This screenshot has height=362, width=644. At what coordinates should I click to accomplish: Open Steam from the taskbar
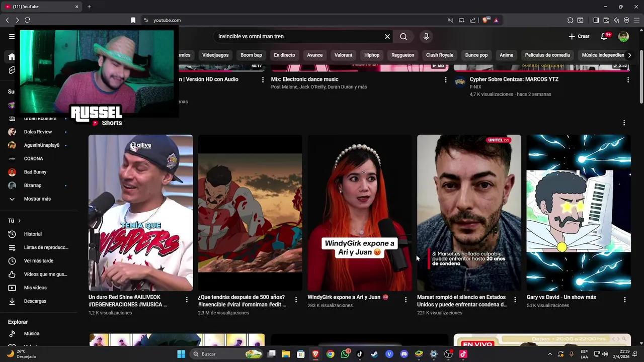[374, 354]
